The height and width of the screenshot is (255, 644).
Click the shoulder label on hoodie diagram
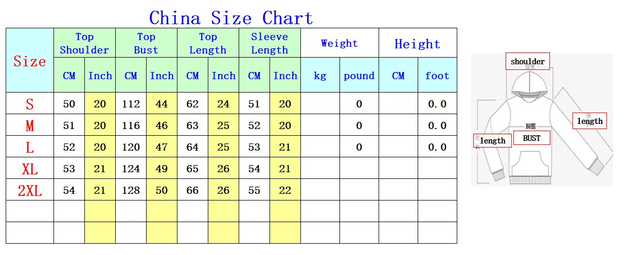[x=527, y=61]
